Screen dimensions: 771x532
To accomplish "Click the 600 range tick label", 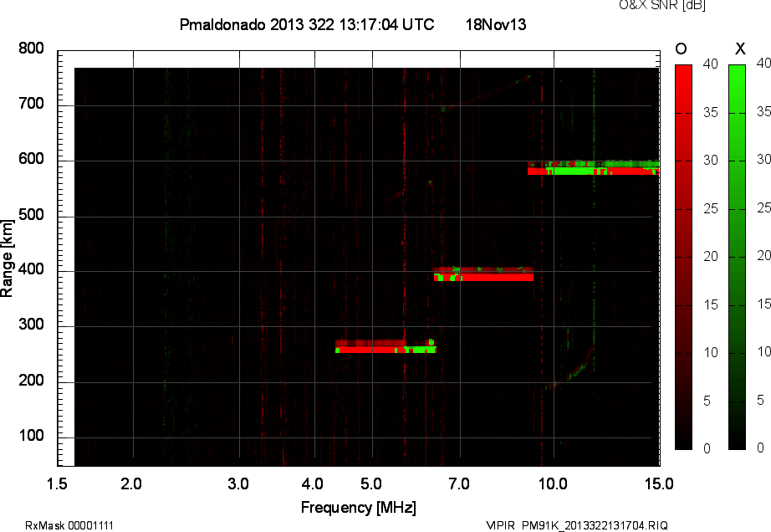I will coord(31,159).
